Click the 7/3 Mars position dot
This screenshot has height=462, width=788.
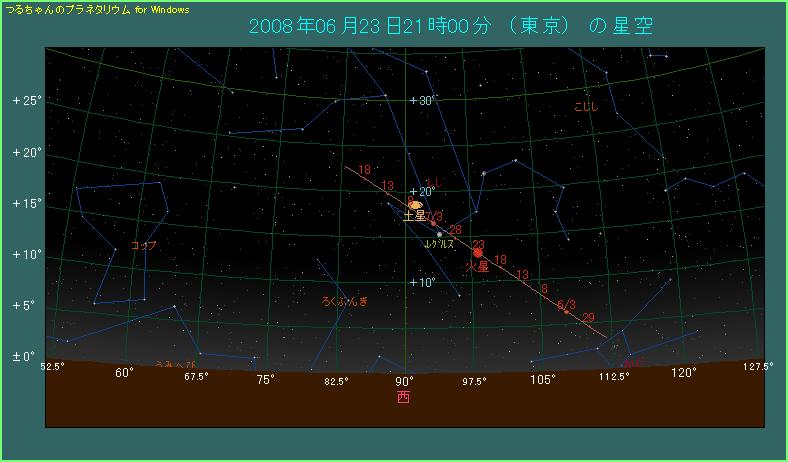(x=432, y=223)
